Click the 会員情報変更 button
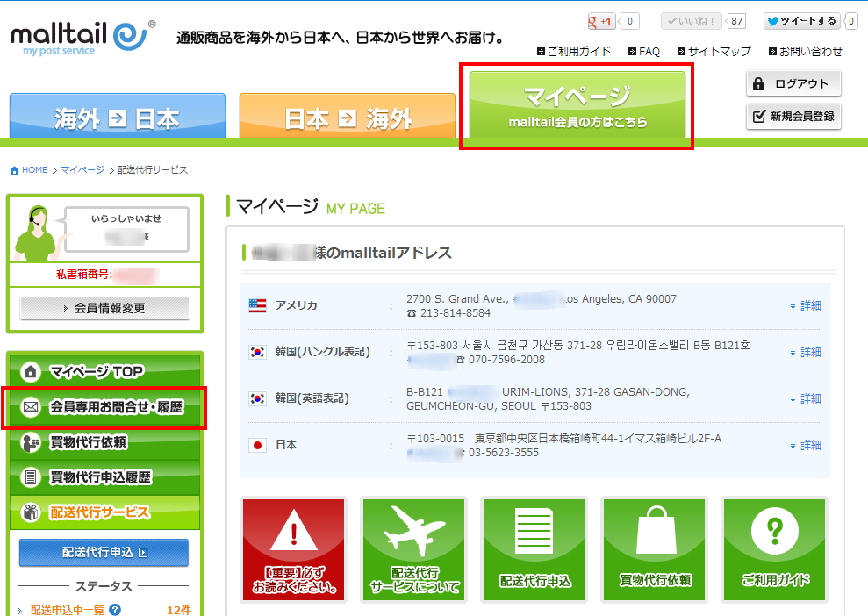 coord(104,308)
